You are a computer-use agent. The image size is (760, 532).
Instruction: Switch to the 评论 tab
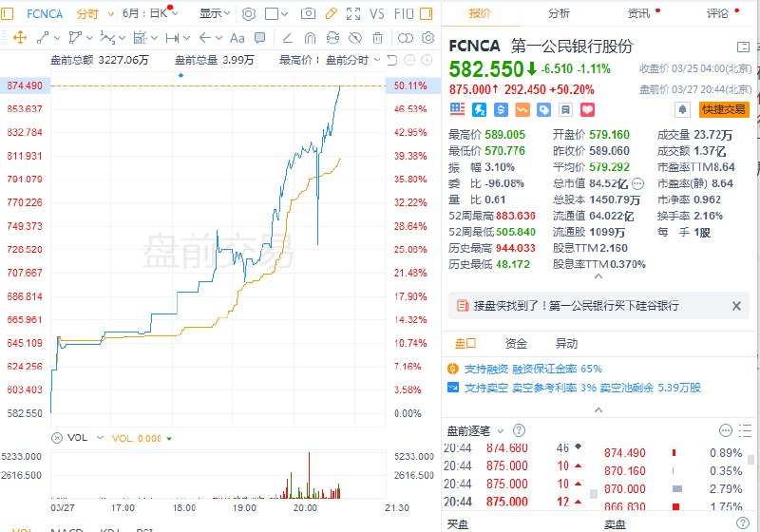coord(717,13)
